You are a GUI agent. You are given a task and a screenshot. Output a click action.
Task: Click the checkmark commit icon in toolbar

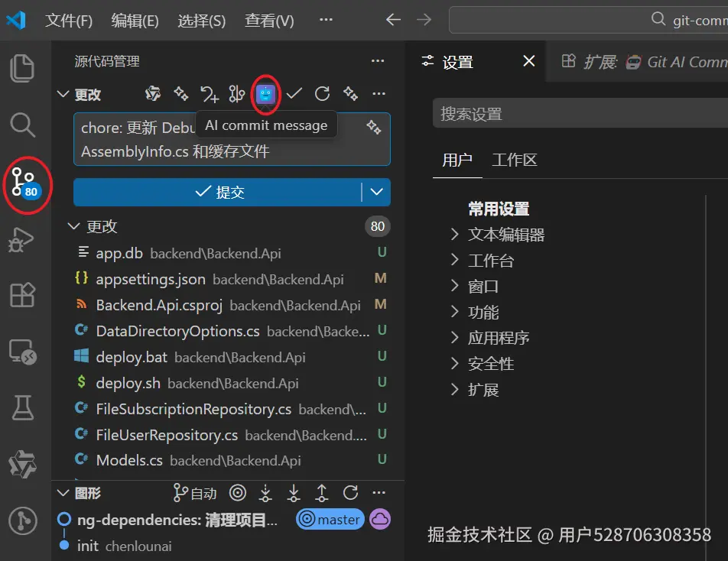294,94
